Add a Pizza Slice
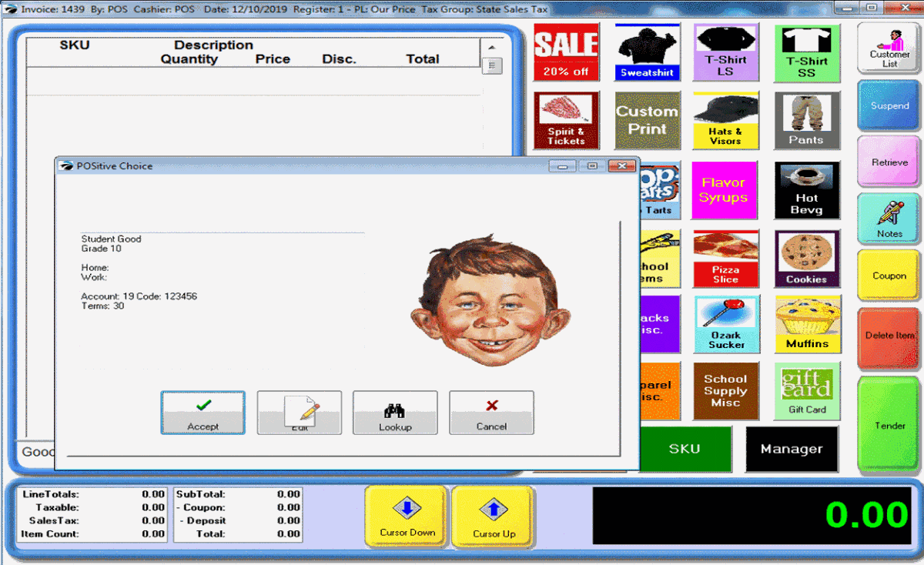 [725, 259]
